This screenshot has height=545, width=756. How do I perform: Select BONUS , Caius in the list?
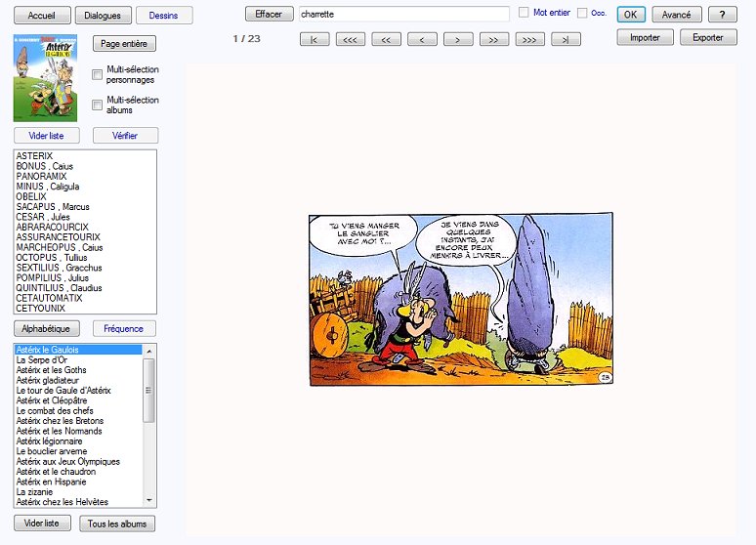44,166
